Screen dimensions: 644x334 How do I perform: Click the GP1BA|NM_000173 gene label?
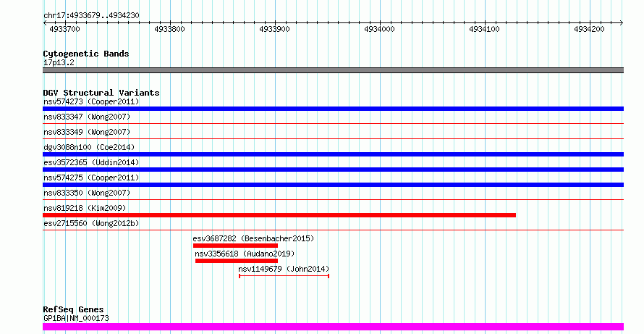click(x=76, y=318)
